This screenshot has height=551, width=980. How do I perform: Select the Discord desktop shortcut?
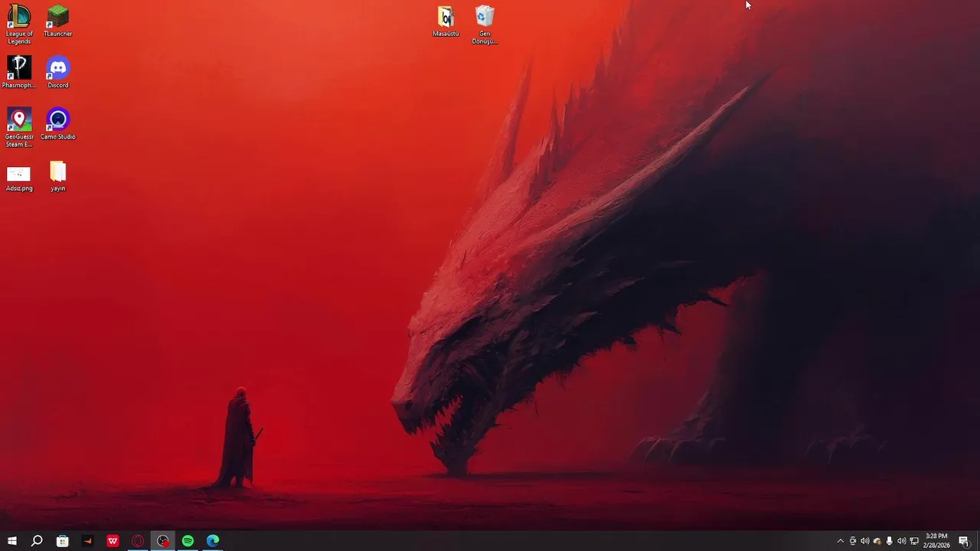(x=58, y=72)
